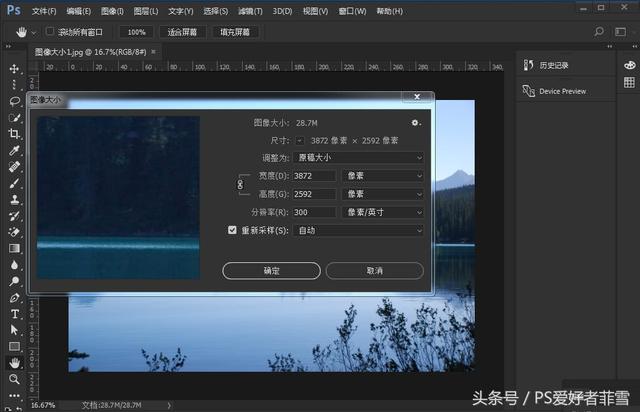This screenshot has width=640, height=412.
Task: Click the dialog preview thumbnail
Action: tap(118, 198)
